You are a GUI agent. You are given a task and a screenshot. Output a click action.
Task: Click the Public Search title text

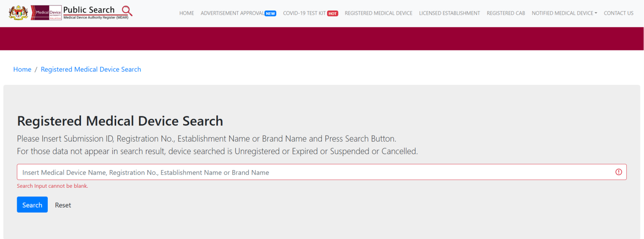point(89,10)
